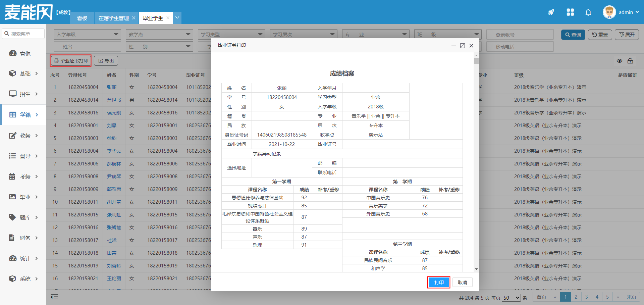Open 题库 menu in sidebar
Image resolution: width=644 pixels, height=305 pixels.
click(x=23, y=217)
